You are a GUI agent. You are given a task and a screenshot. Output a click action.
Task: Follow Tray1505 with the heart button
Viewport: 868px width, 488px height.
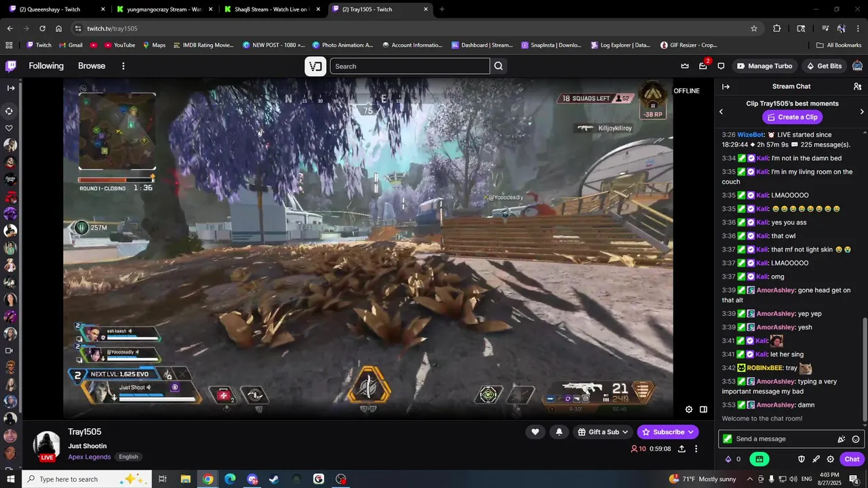point(535,432)
